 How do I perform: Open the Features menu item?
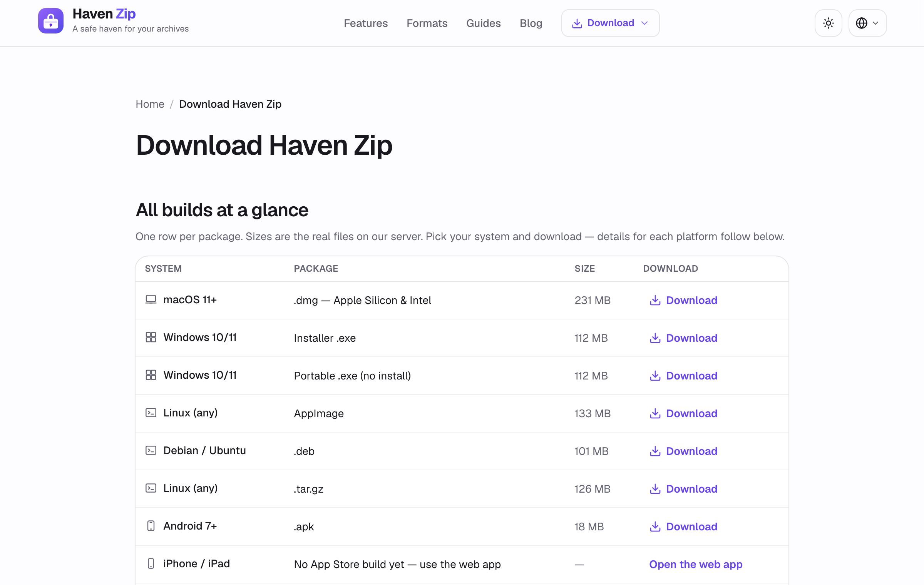[366, 23]
